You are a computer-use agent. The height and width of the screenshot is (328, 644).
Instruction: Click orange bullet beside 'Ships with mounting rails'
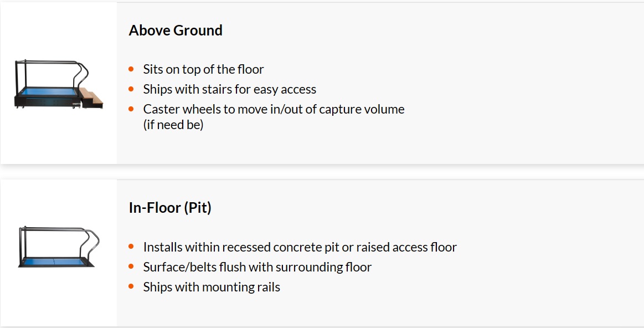tap(131, 286)
